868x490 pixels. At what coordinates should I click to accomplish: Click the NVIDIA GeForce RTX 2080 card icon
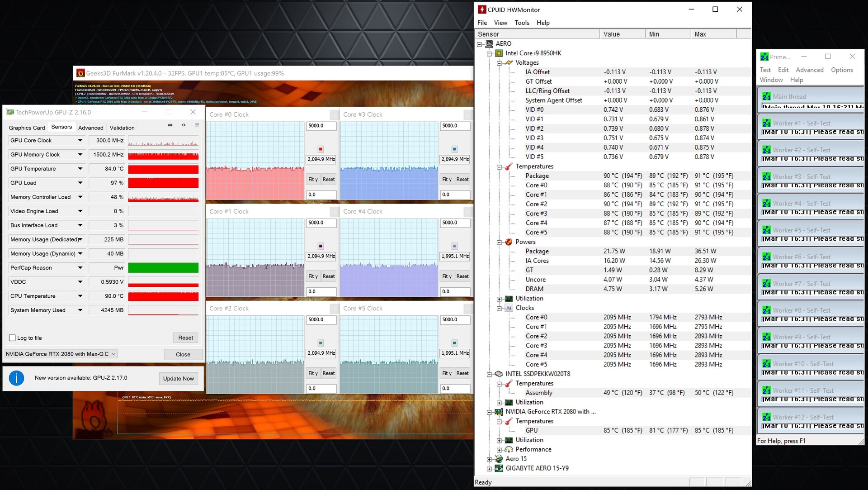pyautogui.click(x=499, y=412)
